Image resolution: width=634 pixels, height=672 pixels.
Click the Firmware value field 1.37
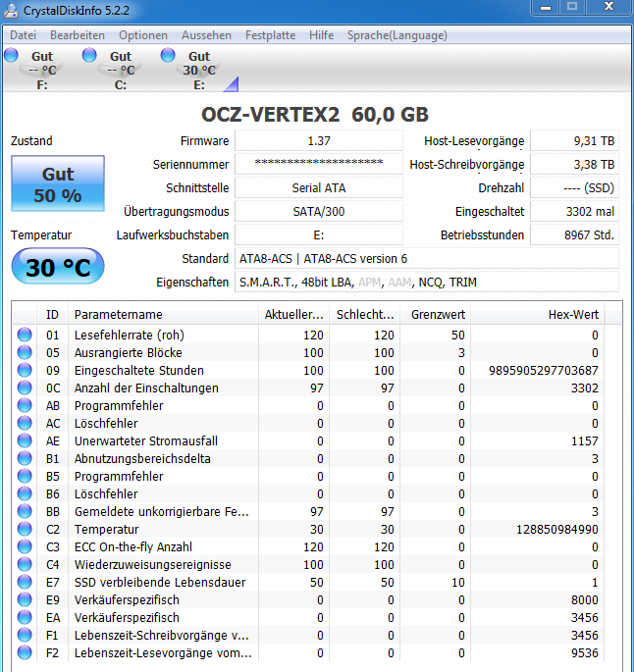click(x=319, y=141)
